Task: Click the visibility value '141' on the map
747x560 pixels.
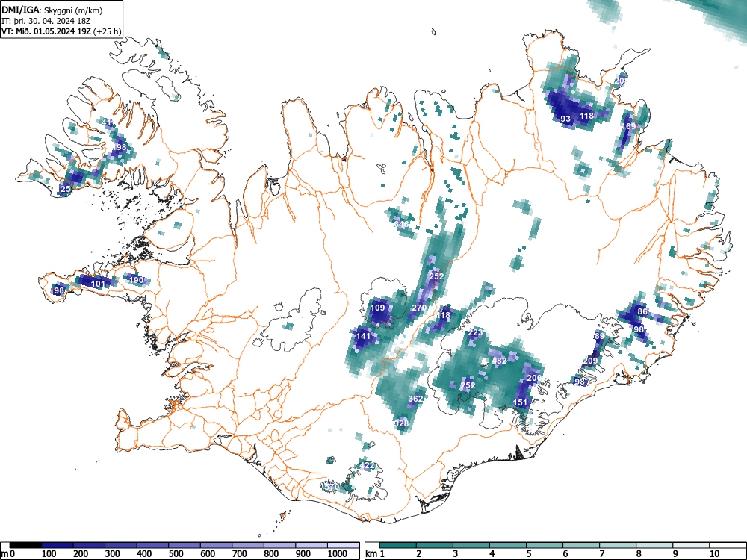Action: coord(363,336)
